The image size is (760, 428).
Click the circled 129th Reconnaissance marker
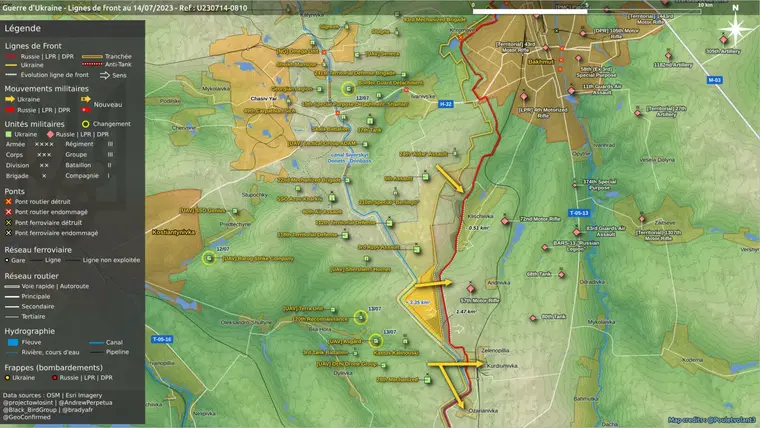(360, 317)
